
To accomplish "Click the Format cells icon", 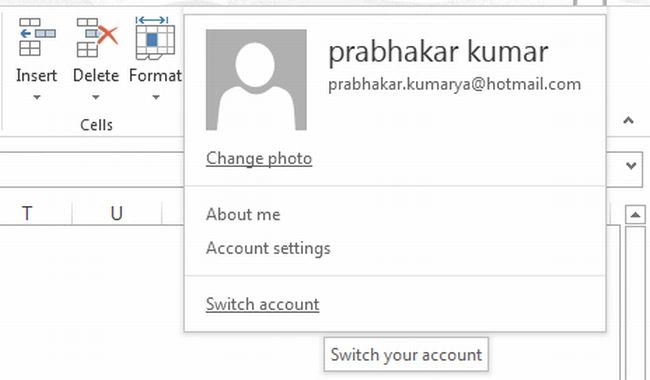I will [x=155, y=38].
